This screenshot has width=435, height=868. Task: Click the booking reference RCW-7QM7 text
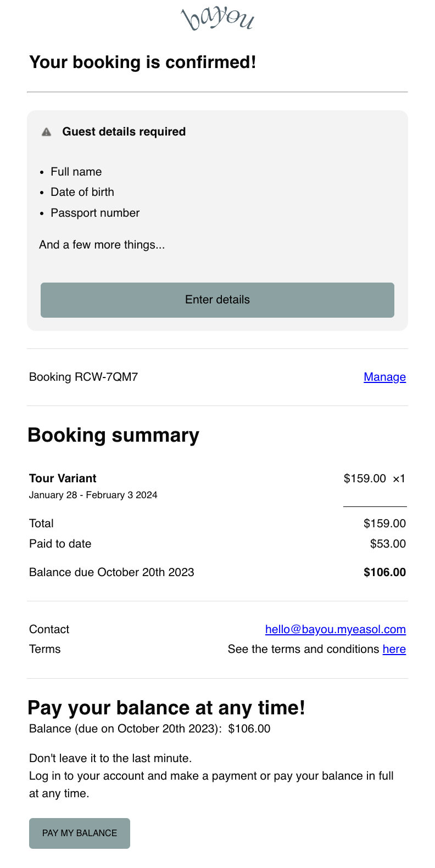point(83,377)
